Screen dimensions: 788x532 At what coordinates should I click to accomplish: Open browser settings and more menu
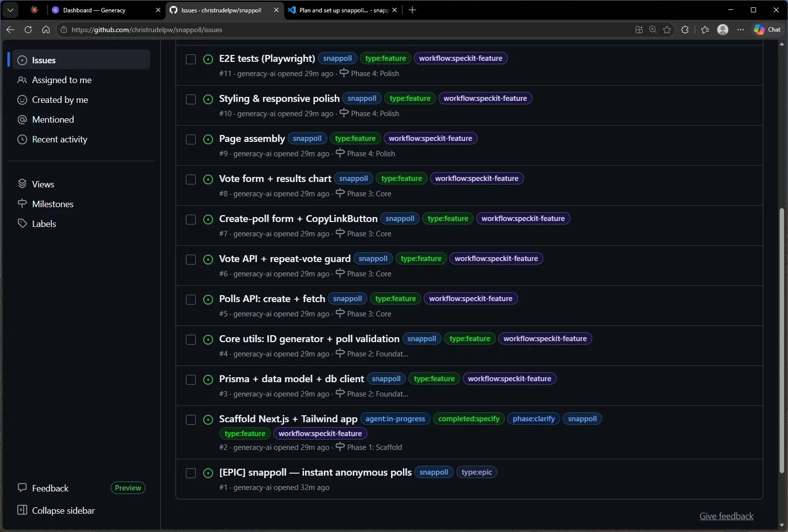[740, 30]
